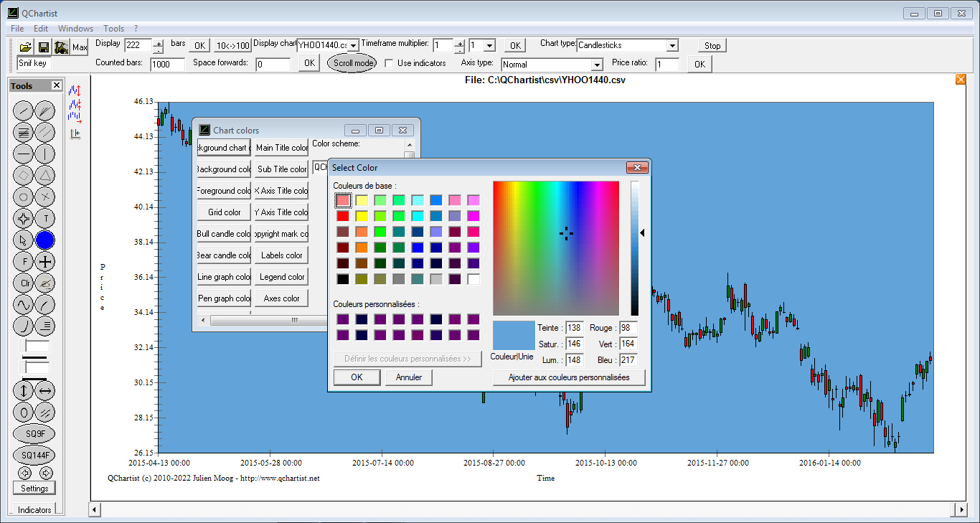Click the Rouge value input field

(628, 328)
